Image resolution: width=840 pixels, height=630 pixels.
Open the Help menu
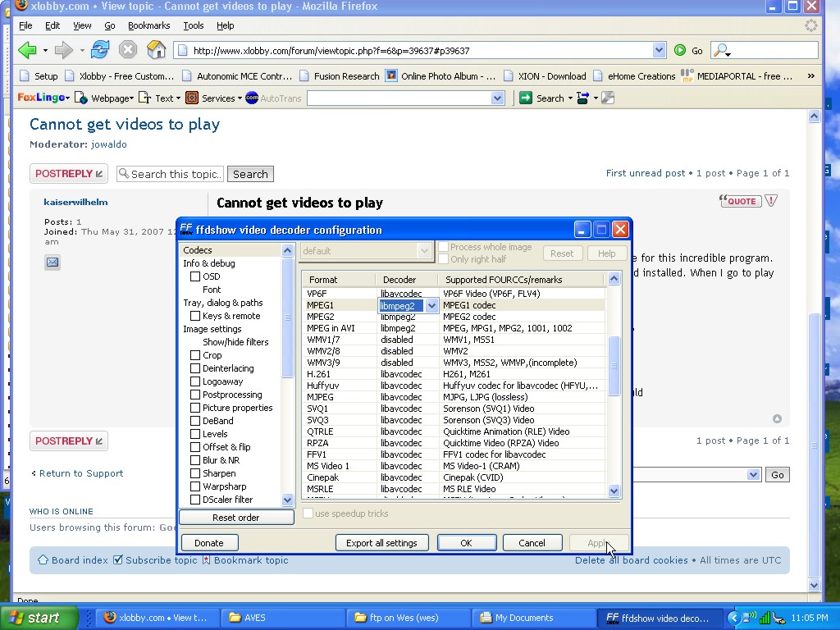[x=225, y=25]
